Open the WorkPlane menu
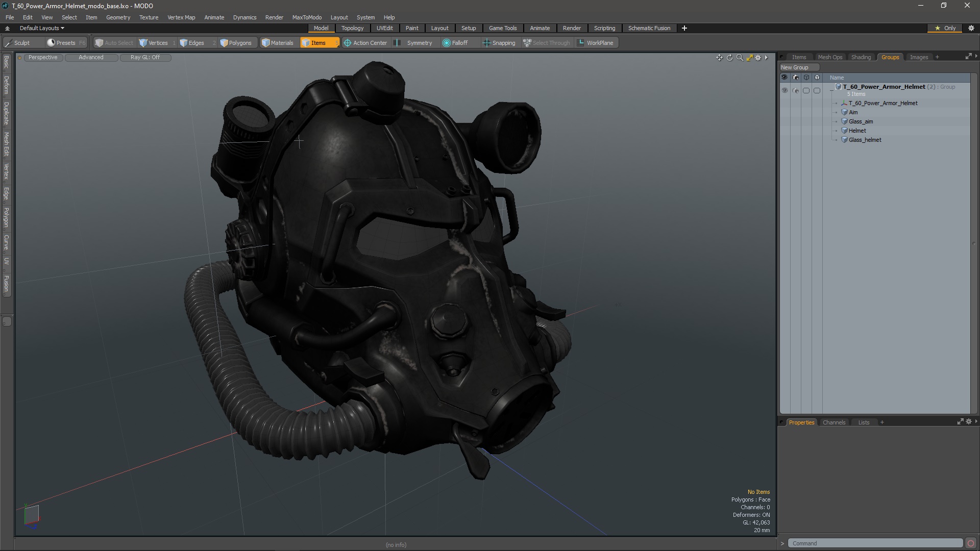 coord(596,43)
